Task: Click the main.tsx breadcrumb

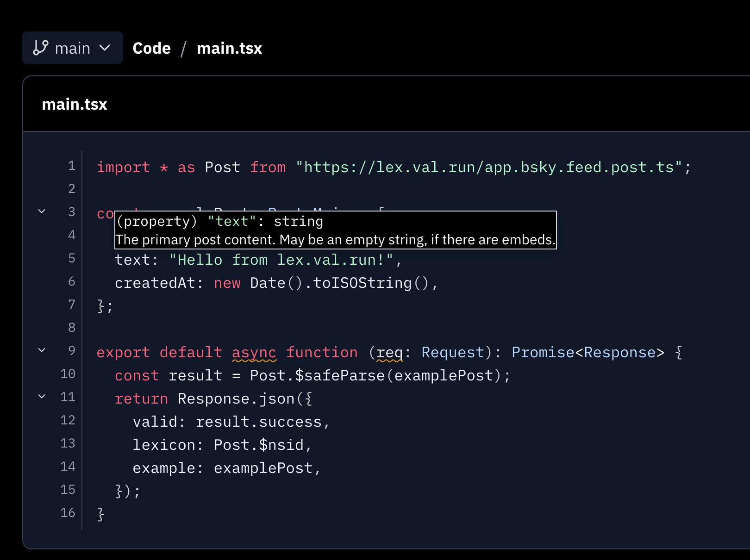Action: [229, 48]
